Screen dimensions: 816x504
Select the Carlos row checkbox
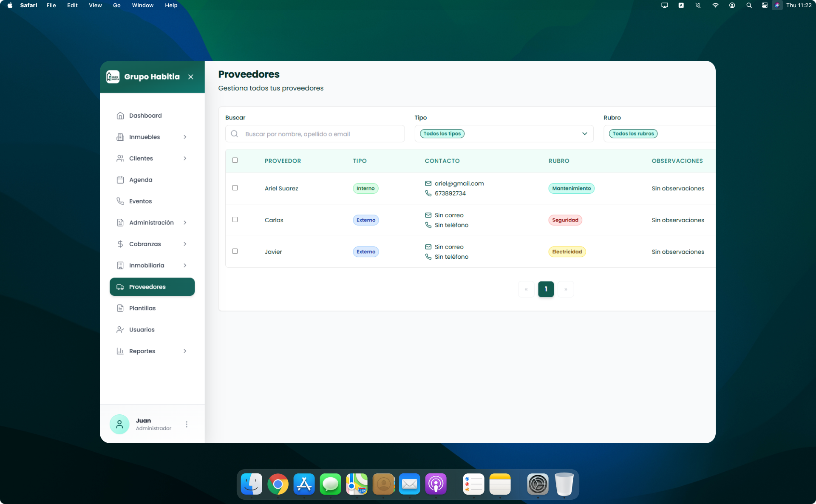click(x=235, y=220)
